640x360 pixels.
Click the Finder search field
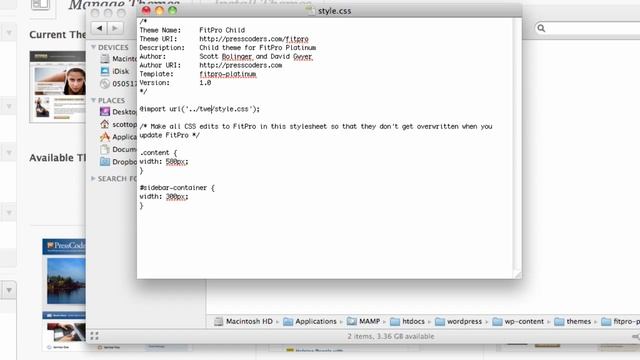pyautogui.click(x=588, y=28)
